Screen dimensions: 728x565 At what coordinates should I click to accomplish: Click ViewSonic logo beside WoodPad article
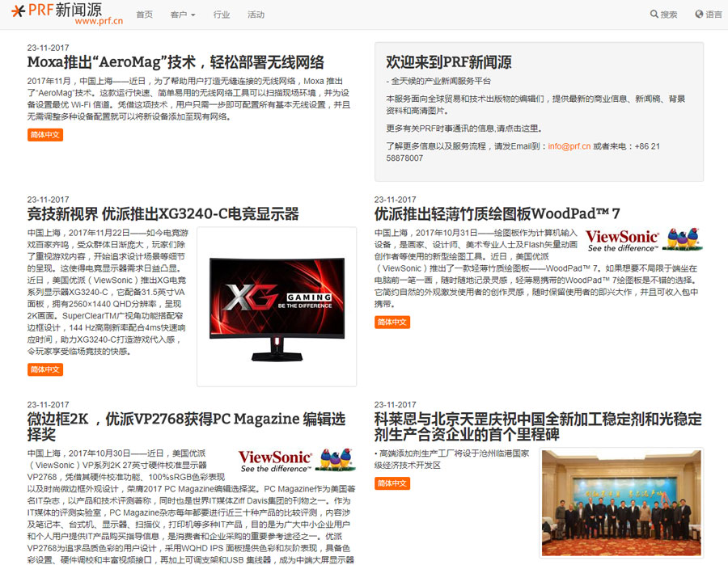point(643,240)
